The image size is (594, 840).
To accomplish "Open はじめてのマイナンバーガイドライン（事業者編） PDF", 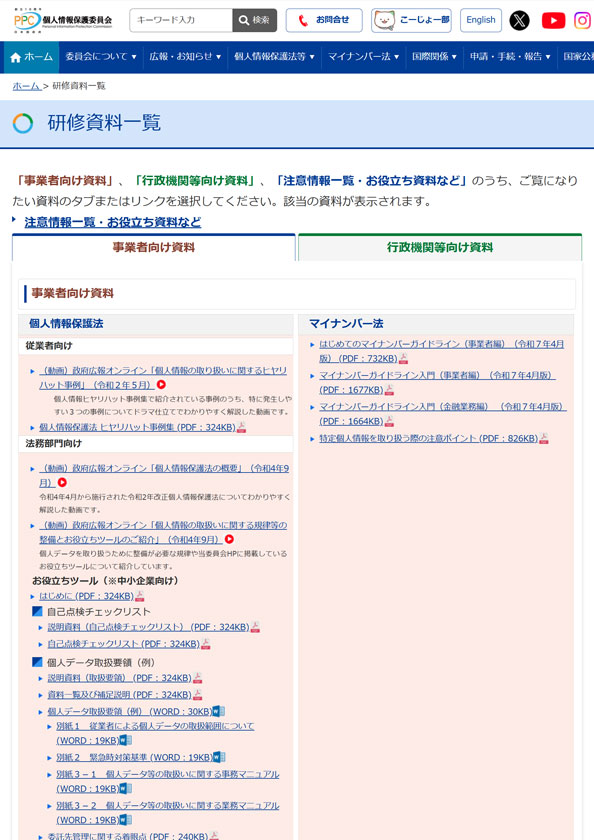I will point(441,351).
